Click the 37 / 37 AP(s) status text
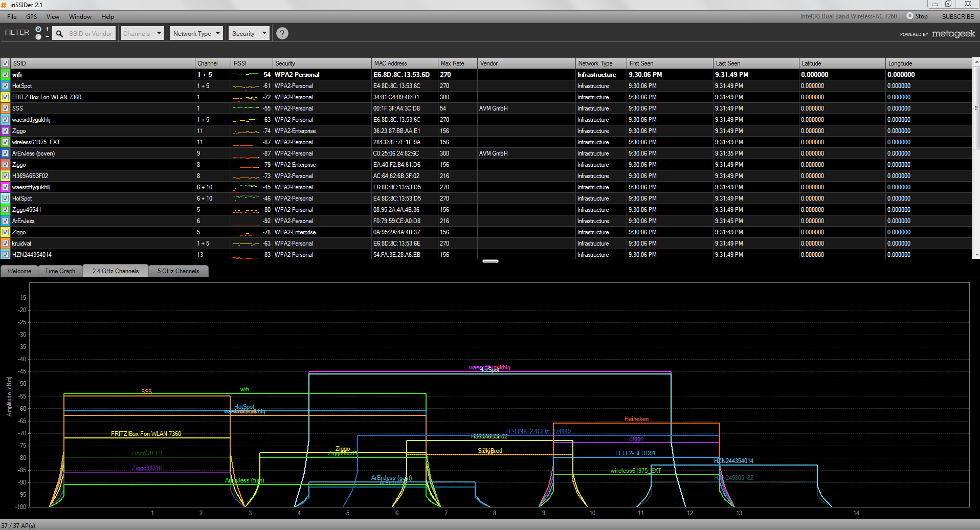The height and width of the screenshot is (530, 980). (18, 525)
